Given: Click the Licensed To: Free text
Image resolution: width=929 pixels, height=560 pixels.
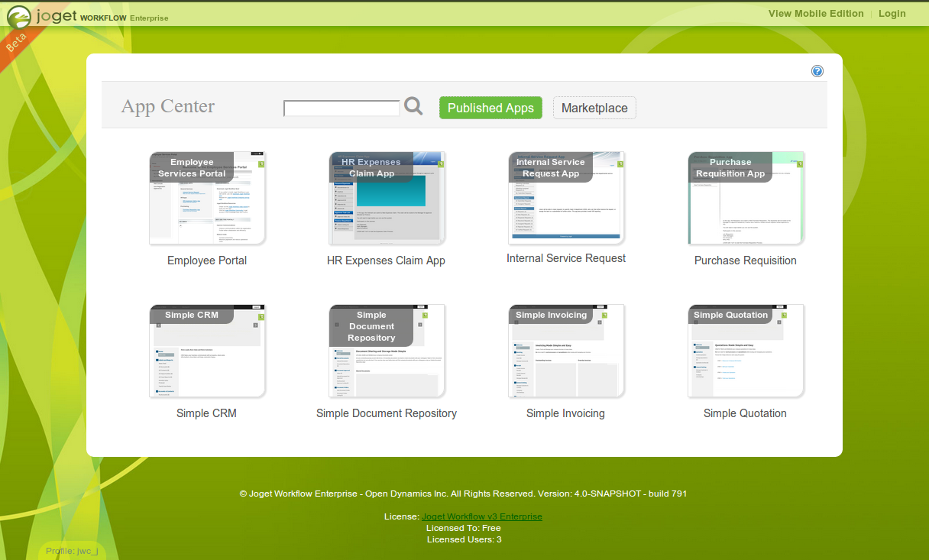Looking at the screenshot, I should [464, 528].
